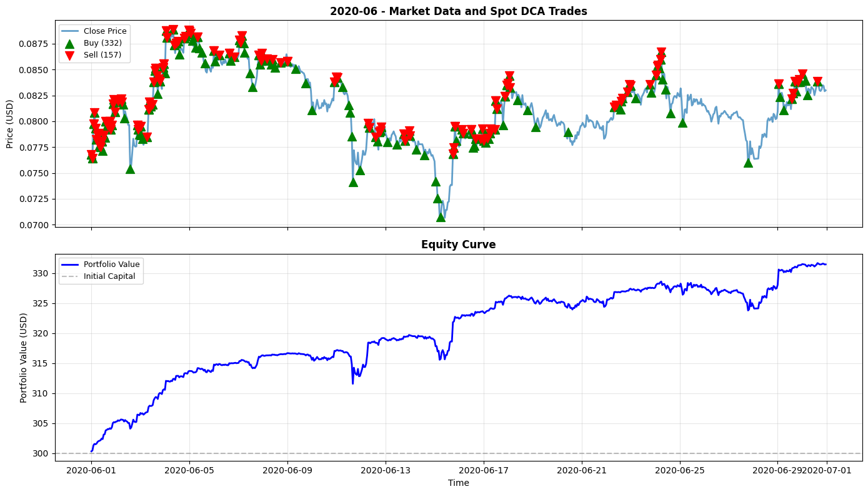This screenshot has height=494, width=868.
Task: Click the chart title "2020-06 - Market Data and Spot DCA Trades"
Action: [458, 11]
